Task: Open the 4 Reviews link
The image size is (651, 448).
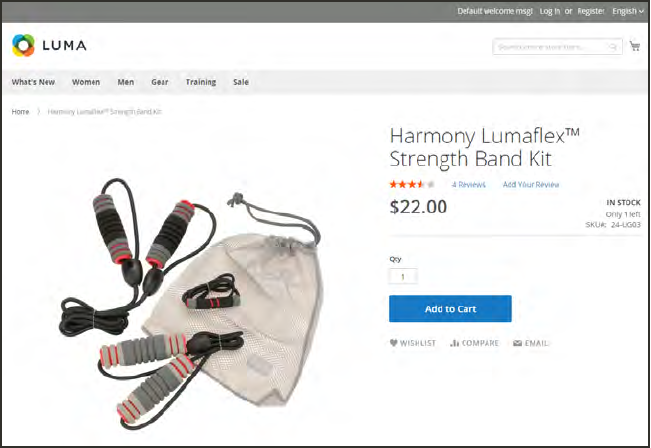Action: (x=469, y=184)
